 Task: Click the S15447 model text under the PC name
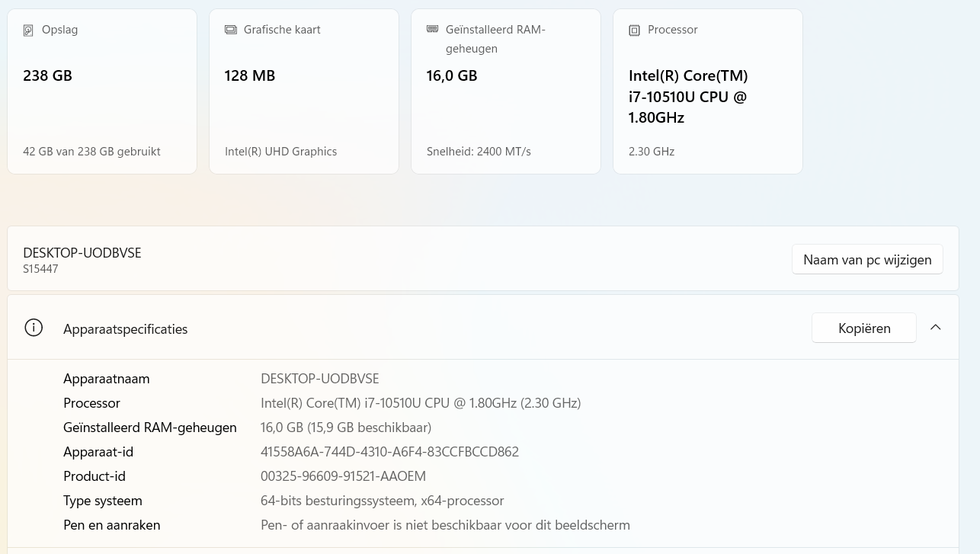pyautogui.click(x=40, y=269)
